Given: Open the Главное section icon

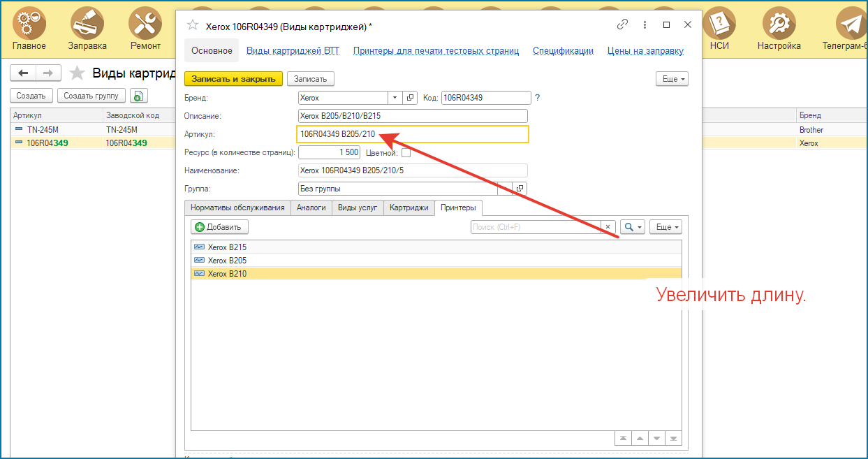Looking at the screenshot, I should tap(29, 23).
